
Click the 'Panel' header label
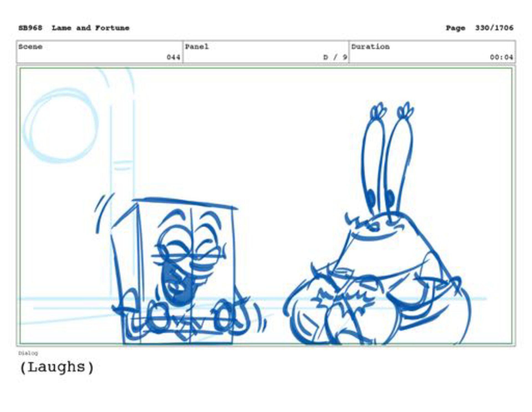pos(197,47)
